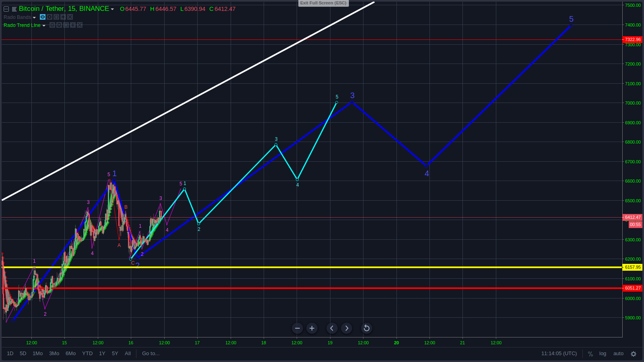Click the blue wave 4 label
The image size is (644, 362).
pyautogui.click(x=427, y=173)
